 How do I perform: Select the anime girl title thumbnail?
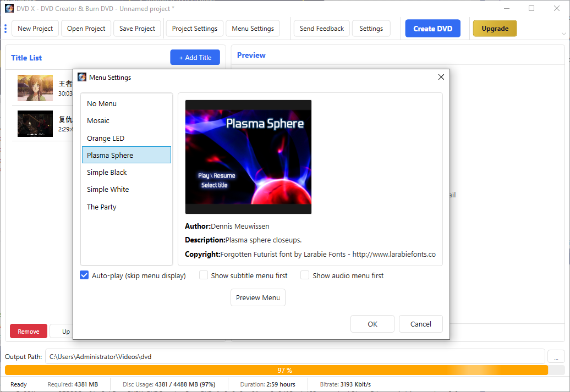35,87
